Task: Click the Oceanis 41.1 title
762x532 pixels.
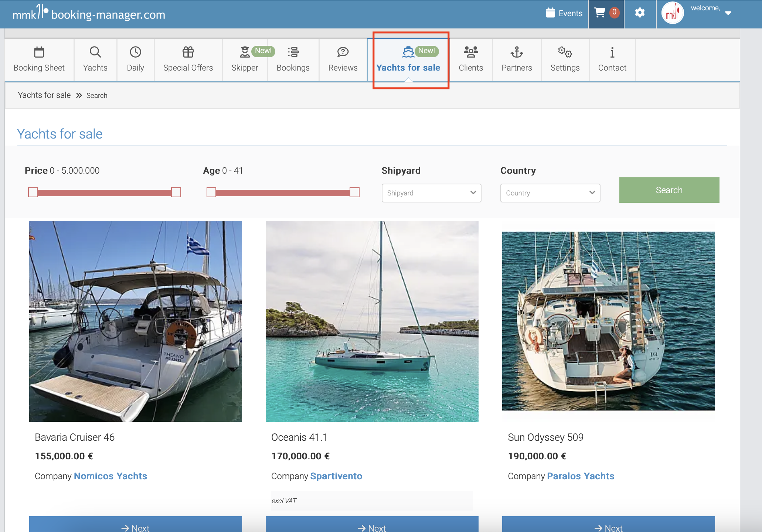Action: (x=299, y=437)
